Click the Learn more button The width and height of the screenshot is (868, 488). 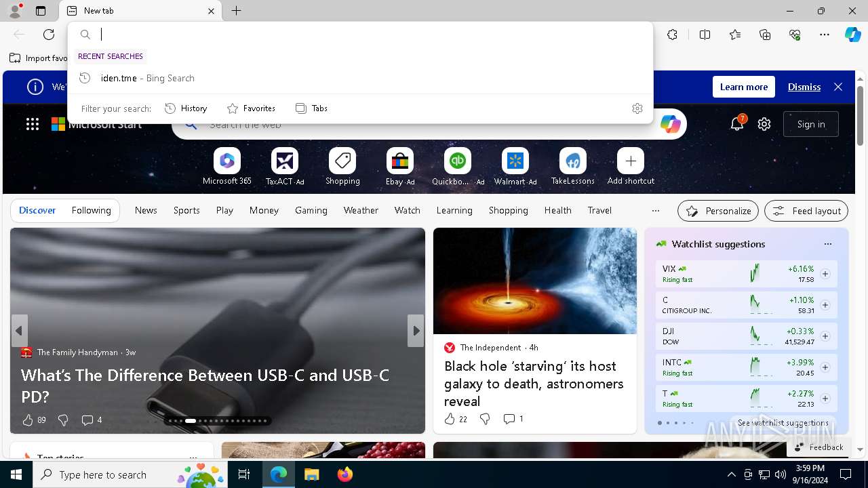[x=744, y=87]
